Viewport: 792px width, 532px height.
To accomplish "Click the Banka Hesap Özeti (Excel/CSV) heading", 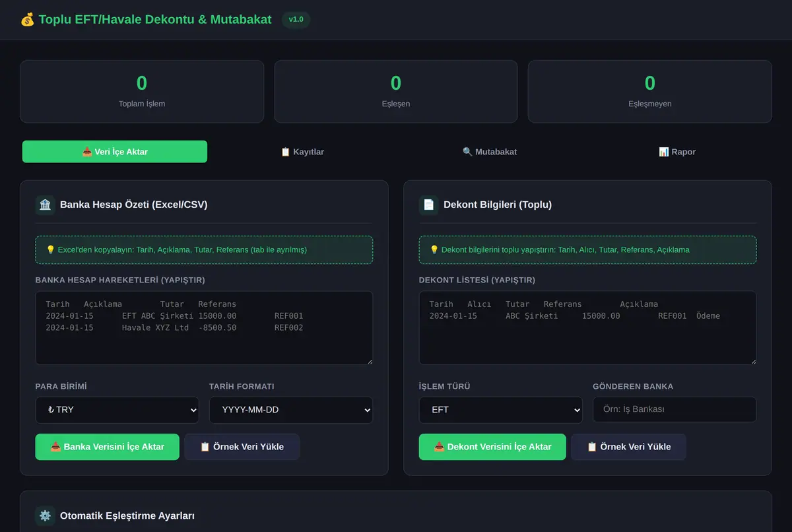I will tap(134, 205).
